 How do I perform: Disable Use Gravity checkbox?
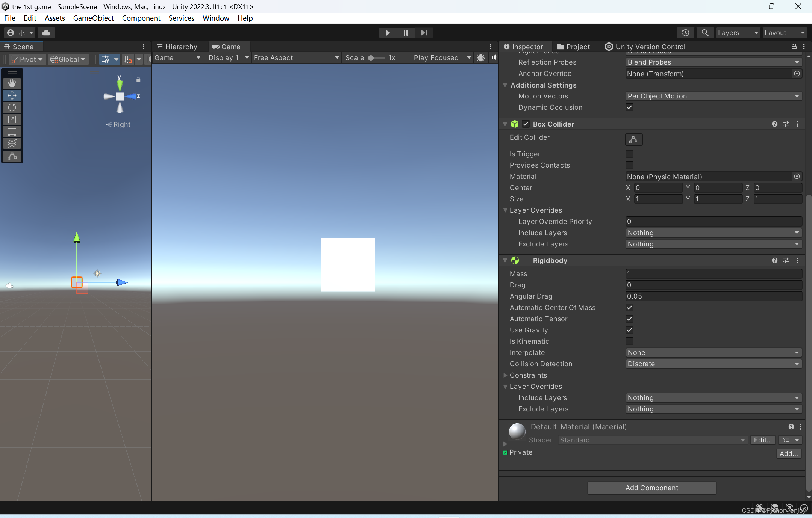tap(630, 330)
